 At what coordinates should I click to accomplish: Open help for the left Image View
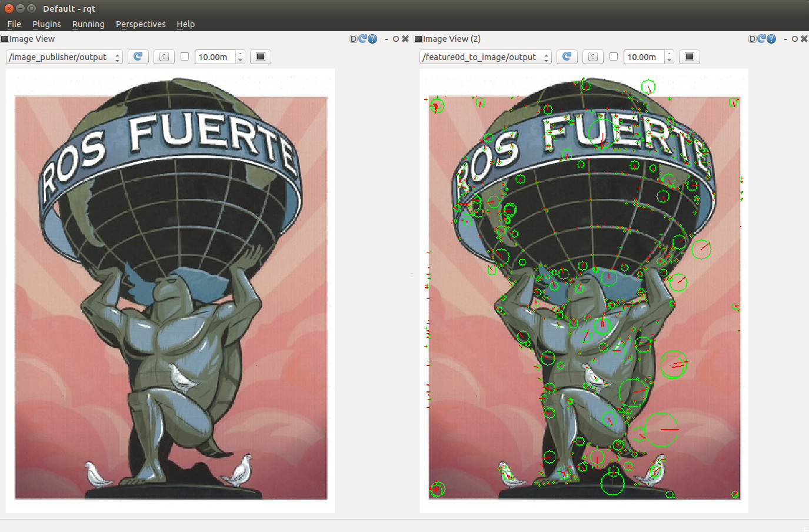tap(372, 39)
